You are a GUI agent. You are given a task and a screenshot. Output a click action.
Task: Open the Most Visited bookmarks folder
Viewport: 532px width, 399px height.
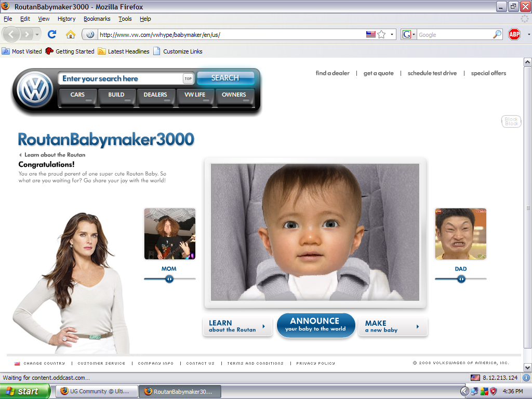(x=22, y=51)
